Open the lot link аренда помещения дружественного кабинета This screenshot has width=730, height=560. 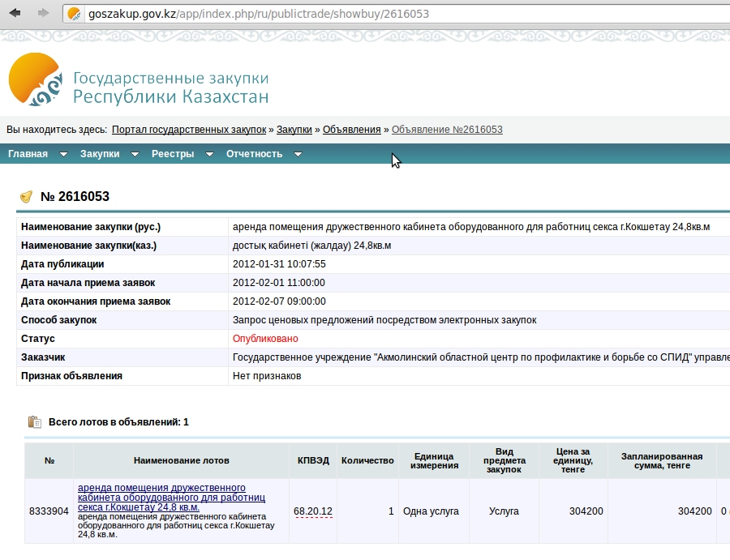coord(171,498)
